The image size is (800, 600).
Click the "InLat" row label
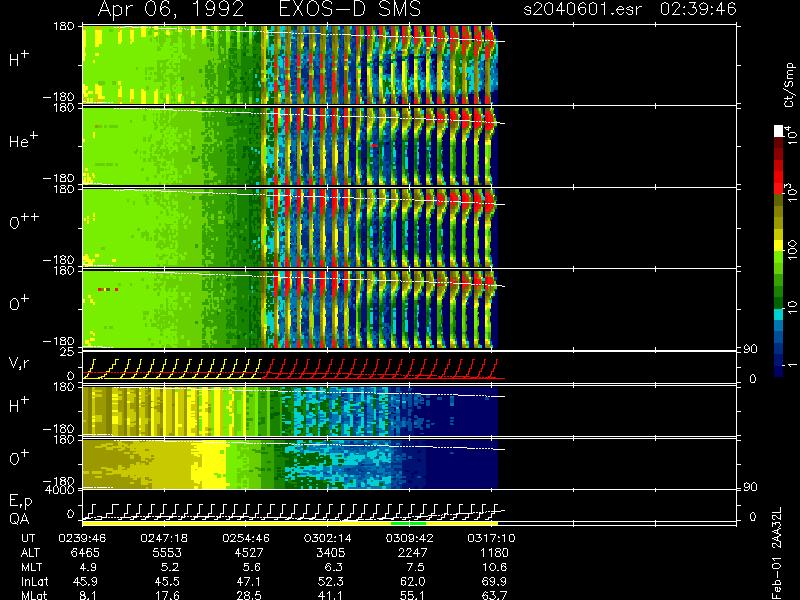tap(34, 581)
